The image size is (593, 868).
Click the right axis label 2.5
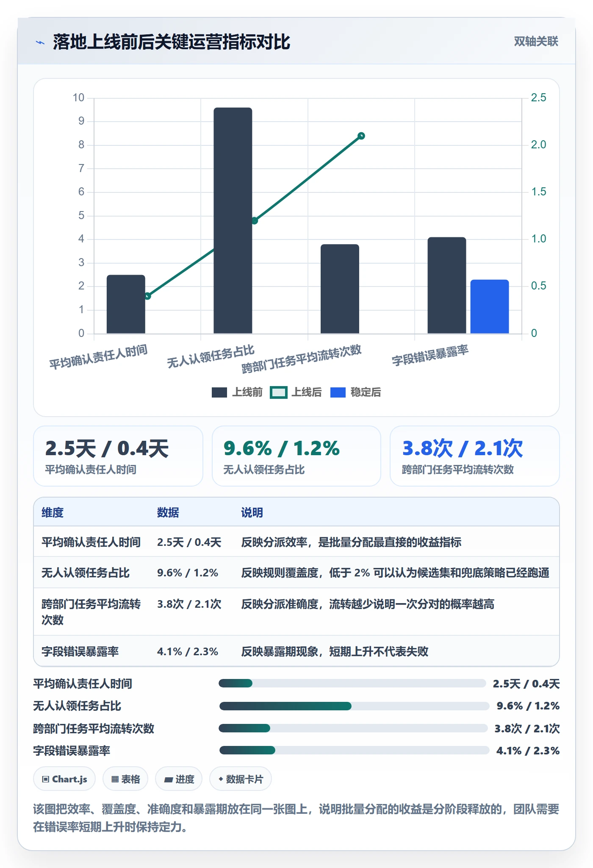539,98
